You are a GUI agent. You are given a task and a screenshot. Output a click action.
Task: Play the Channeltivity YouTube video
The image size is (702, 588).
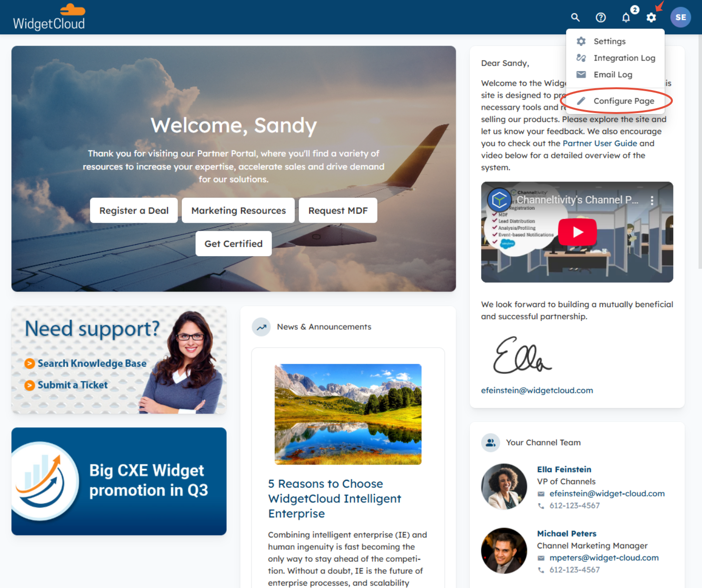pos(577,232)
